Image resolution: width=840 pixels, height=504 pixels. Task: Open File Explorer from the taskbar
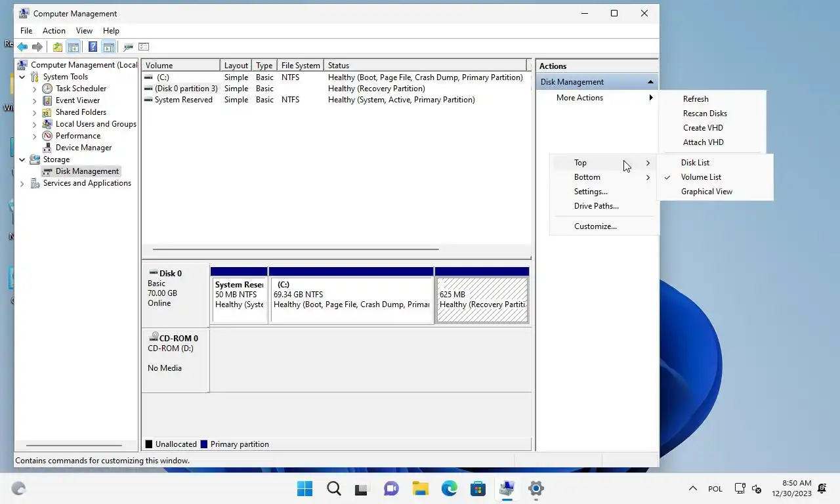point(420,488)
